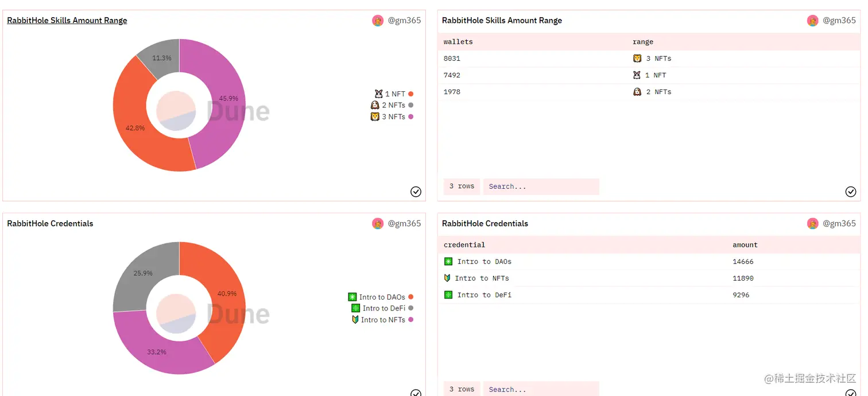The height and width of the screenshot is (396, 868).
Task: Select Intro to DeFi credential row
Action: (x=649, y=295)
